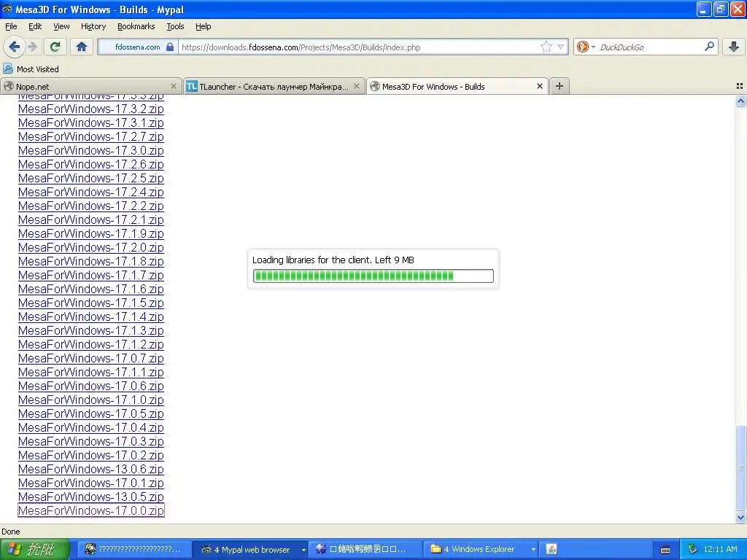Click the keyboard language bar icon
747x560 pixels.
tap(665, 550)
